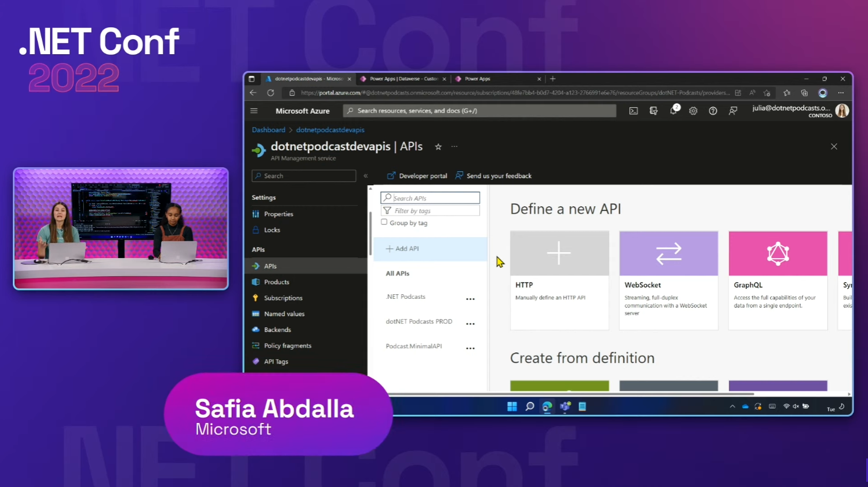Click Send us your feedback
Screen dimensions: 868x487
click(494, 176)
